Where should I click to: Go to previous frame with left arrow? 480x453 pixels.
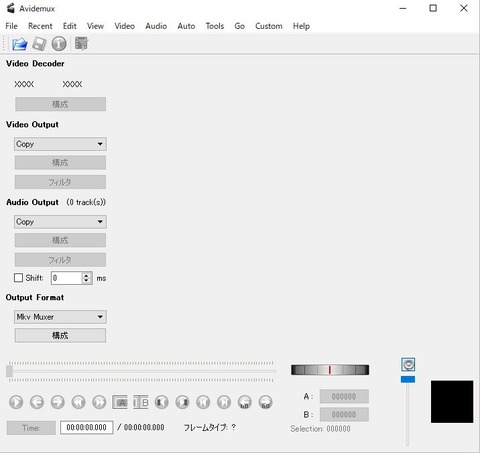(x=37, y=402)
